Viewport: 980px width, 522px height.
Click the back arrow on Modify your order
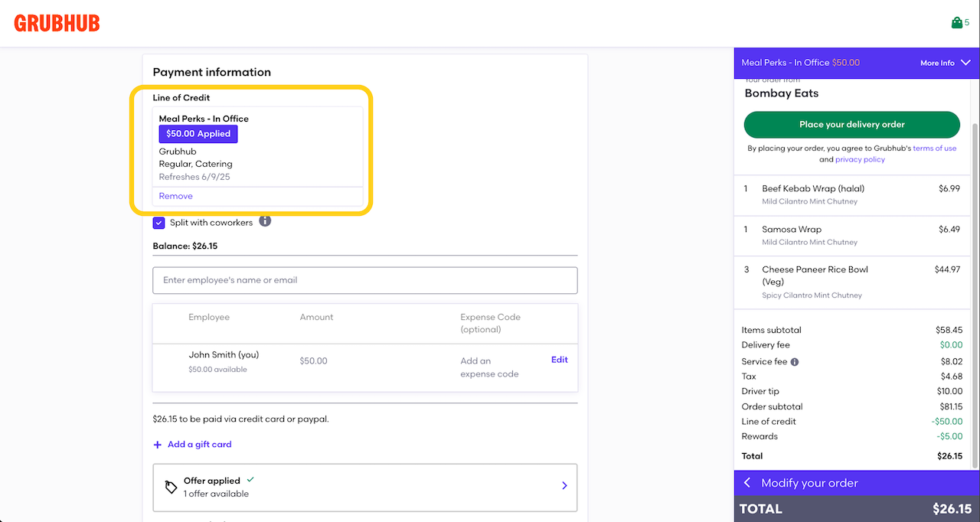[747, 483]
